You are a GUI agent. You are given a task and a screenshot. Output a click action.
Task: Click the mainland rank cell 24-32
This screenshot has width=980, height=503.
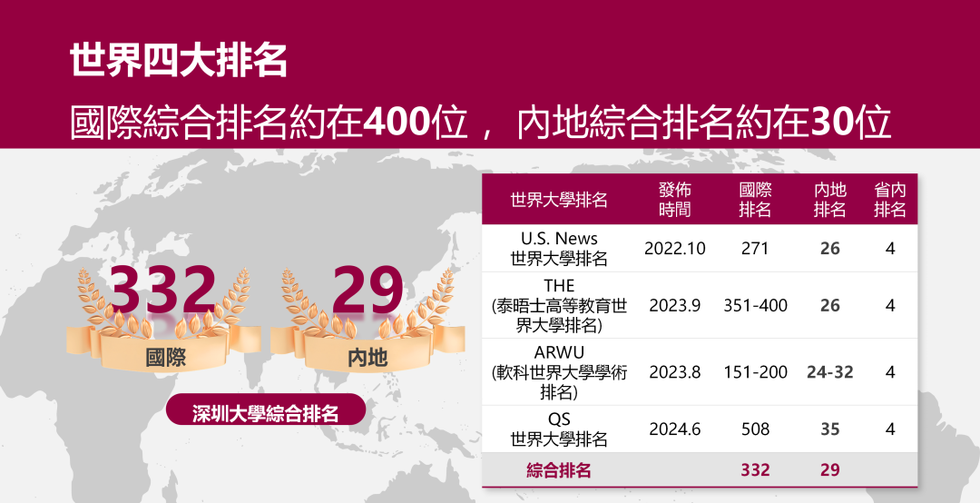pos(829,372)
